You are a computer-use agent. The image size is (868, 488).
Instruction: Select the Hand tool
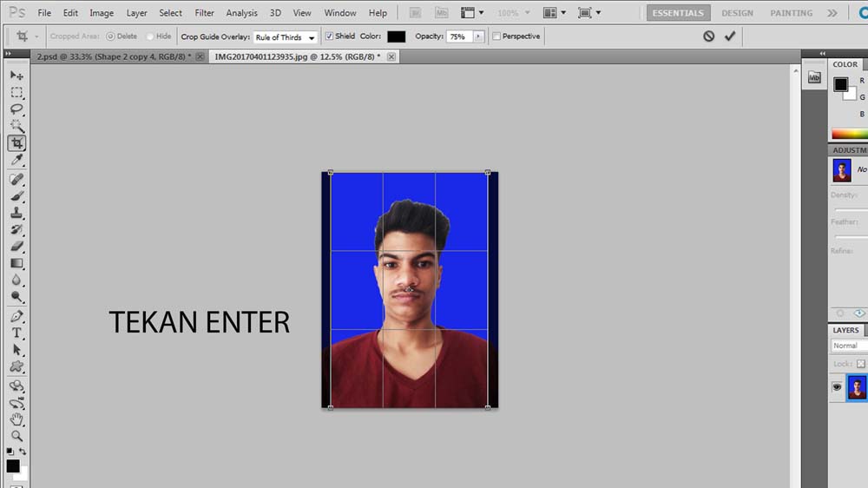[16, 419]
